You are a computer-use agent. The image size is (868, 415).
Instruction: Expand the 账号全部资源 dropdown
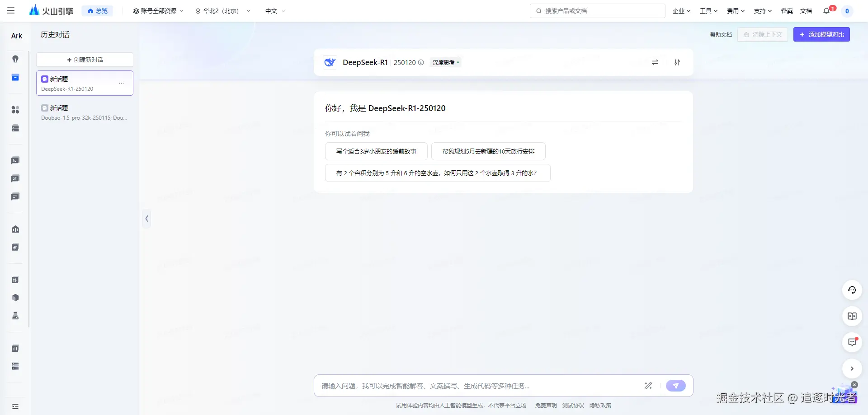[x=158, y=11]
